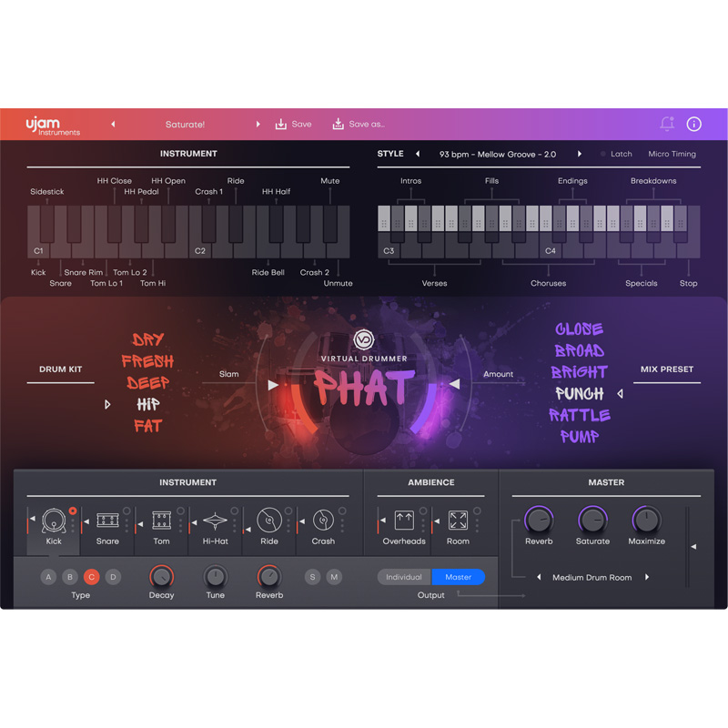The height and width of the screenshot is (728, 728).
Task: Click the Master Reverb knob
Action: [x=539, y=520]
